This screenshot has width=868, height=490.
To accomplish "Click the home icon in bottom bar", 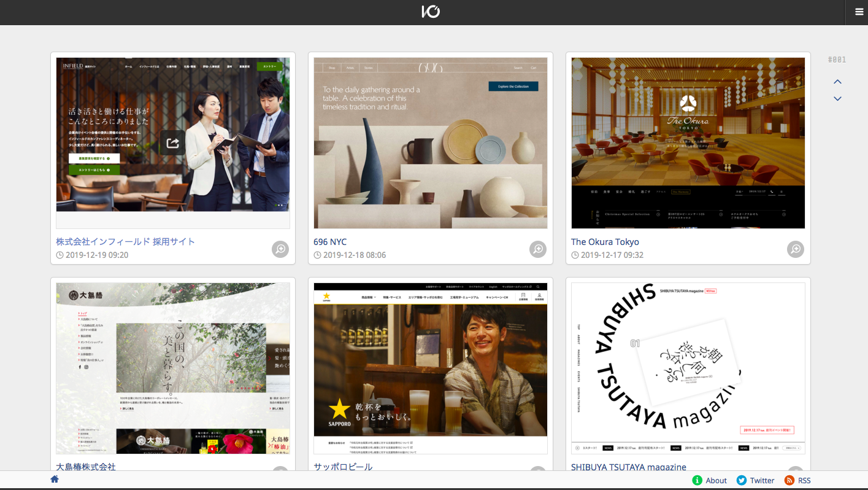I will 55,479.
